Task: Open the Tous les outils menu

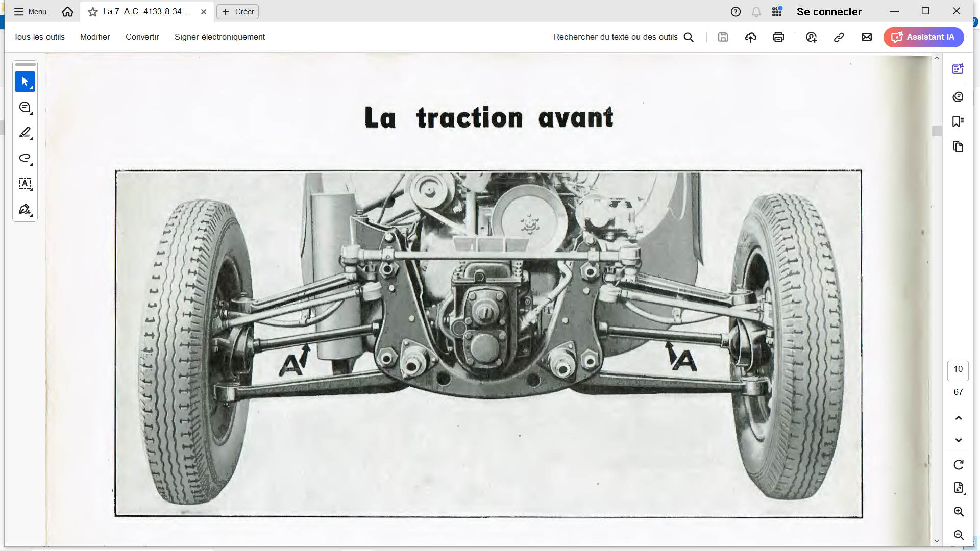Action: pyautogui.click(x=39, y=37)
